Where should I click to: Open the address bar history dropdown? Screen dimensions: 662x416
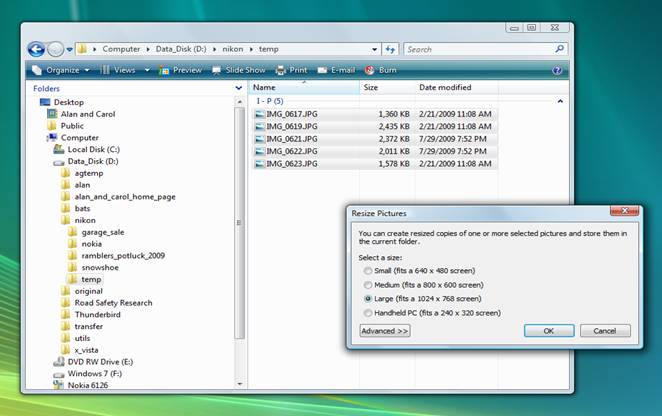374,49
